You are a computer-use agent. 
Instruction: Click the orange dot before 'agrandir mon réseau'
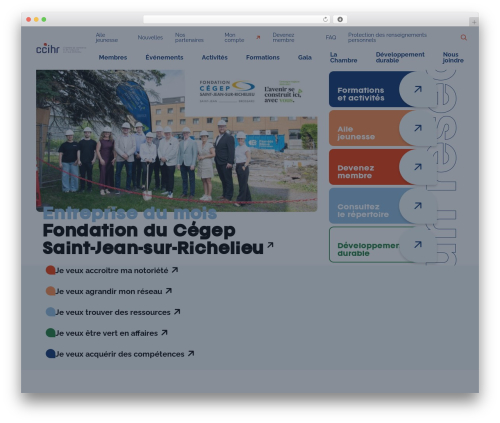click(x=50, y=291)
